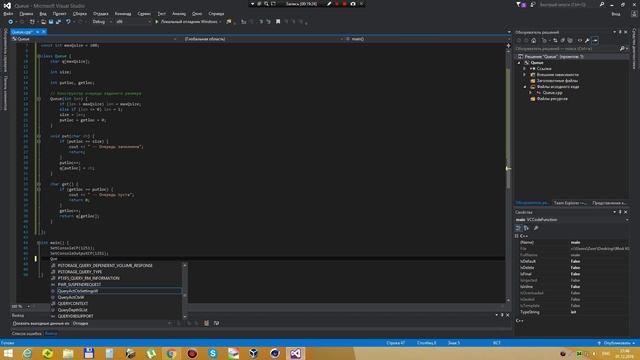Image resolution: width=640 pixels, height=360 pixels.
Task: Switch to the Список ошибок tab
Action: (27, 333)
